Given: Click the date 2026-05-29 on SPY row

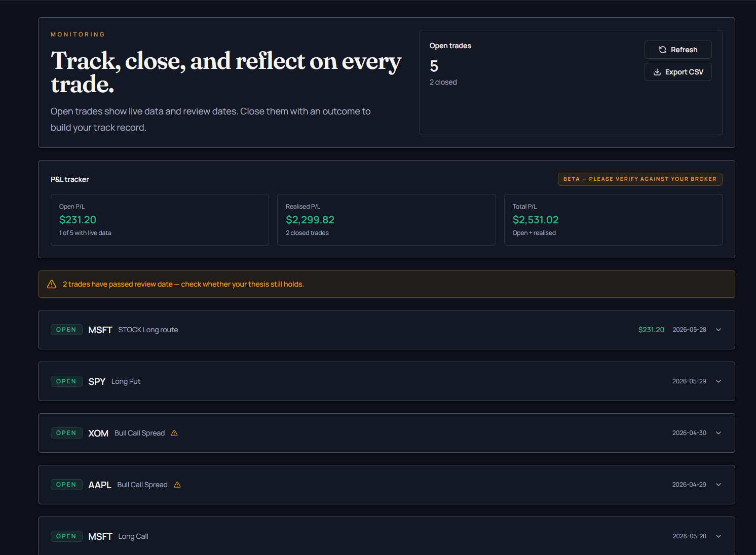Looking at the screenshot, I should [x=689, y=381].
